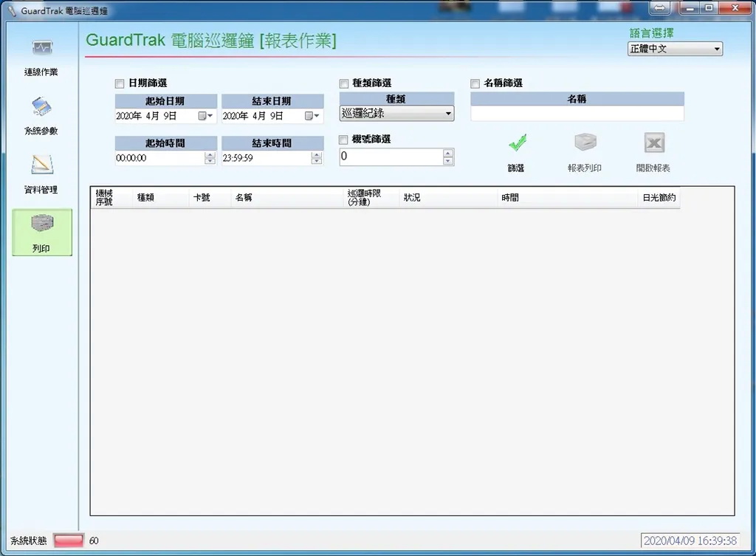The height and width of the screenshot is (556, 756).
Task: Click the red 系統狀態 status indicator
Action: pos(69,540)
